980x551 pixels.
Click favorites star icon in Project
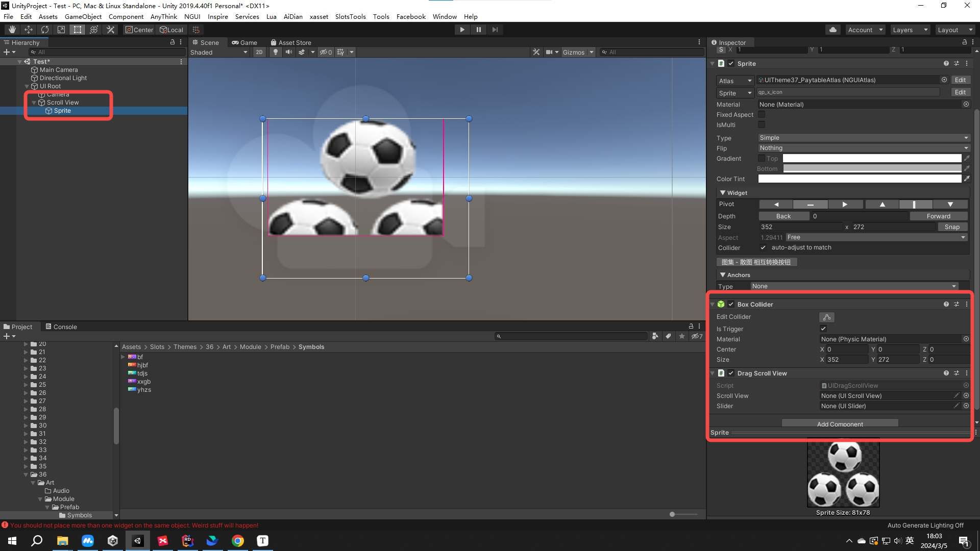[x=682, y=336]
